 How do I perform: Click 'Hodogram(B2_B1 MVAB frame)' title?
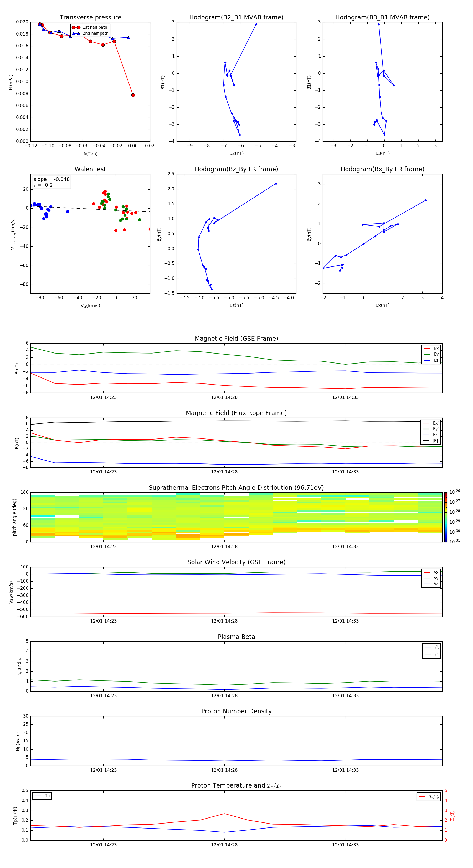click(236, 18)
